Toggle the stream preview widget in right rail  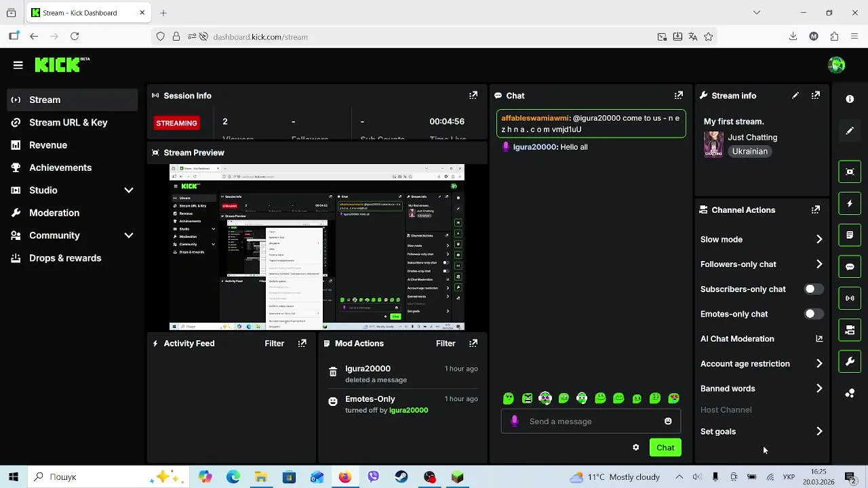(850, 171)
